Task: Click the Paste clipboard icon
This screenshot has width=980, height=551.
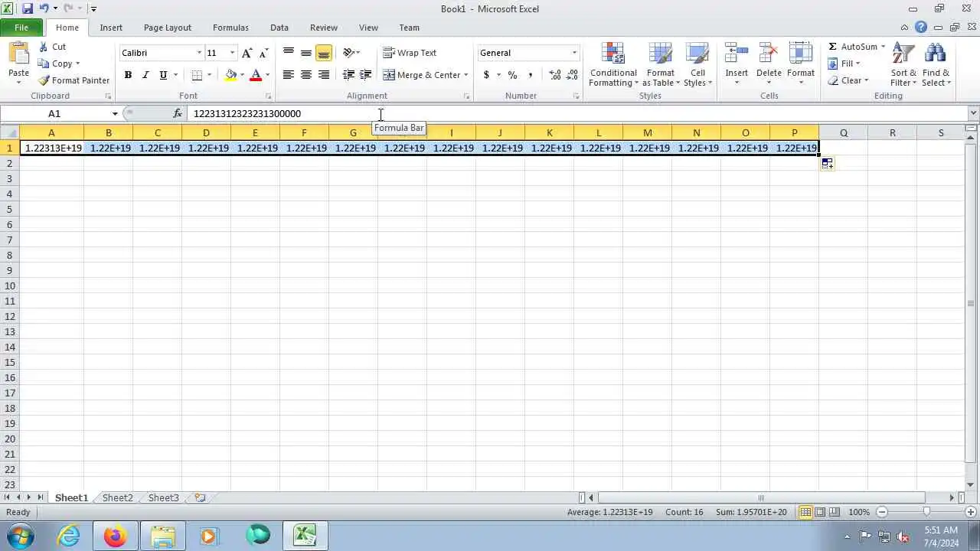Action: (18, 55)
